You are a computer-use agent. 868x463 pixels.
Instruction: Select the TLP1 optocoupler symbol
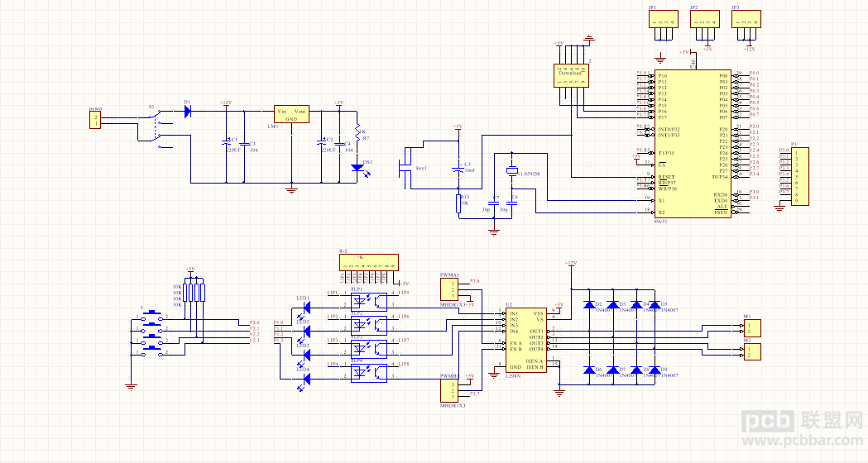coord(369,302)
